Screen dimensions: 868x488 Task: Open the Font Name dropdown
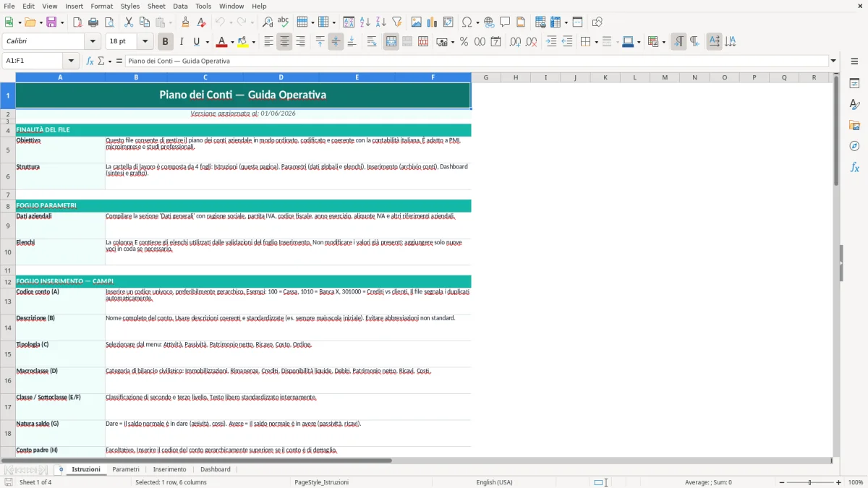coord(93,42)
